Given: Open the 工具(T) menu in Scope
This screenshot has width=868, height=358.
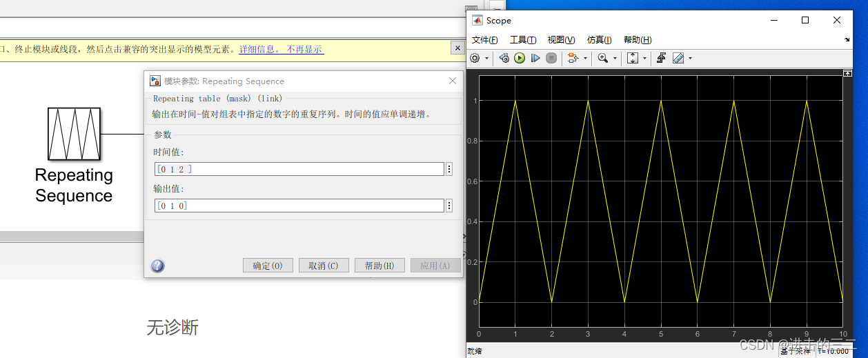Looking at the screenshot, I should [522, 40].
